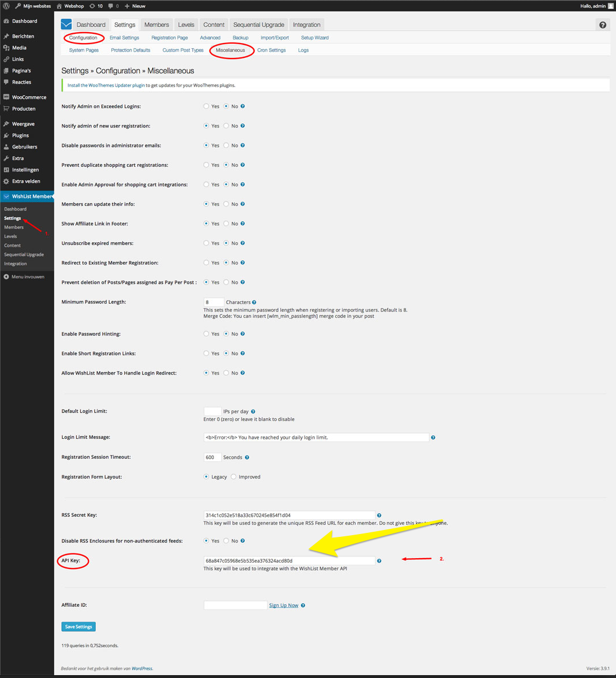Click the WishList Member logo icon
The image size is (616, 678).
(x=66, y=24)
